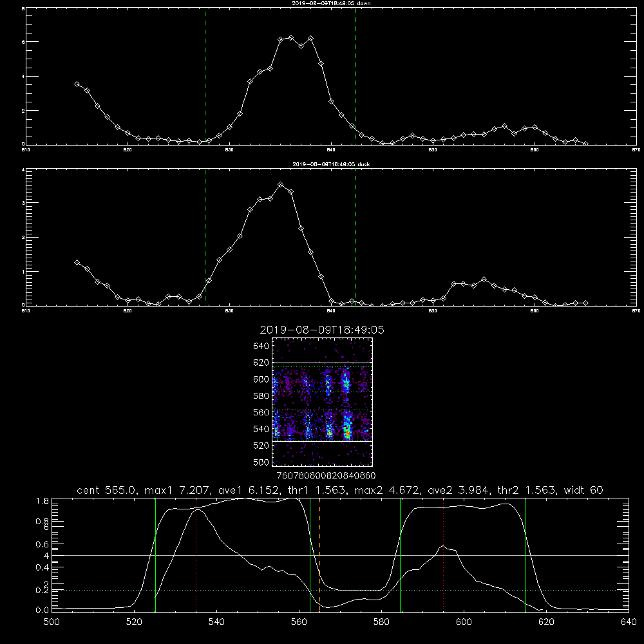Click the brightest red-yellow blob in the heatmap

coord(348,432)
